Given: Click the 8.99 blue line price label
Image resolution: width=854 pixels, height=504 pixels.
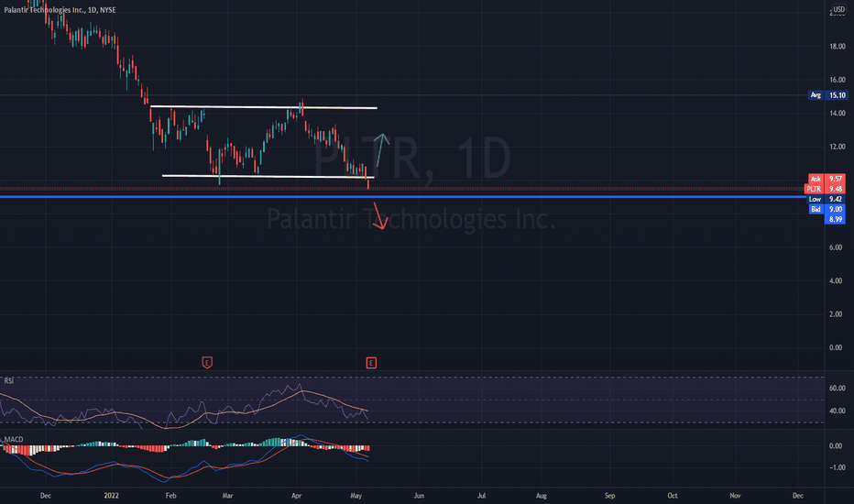Looking at the screenshot, I should [x=835, y=220].
